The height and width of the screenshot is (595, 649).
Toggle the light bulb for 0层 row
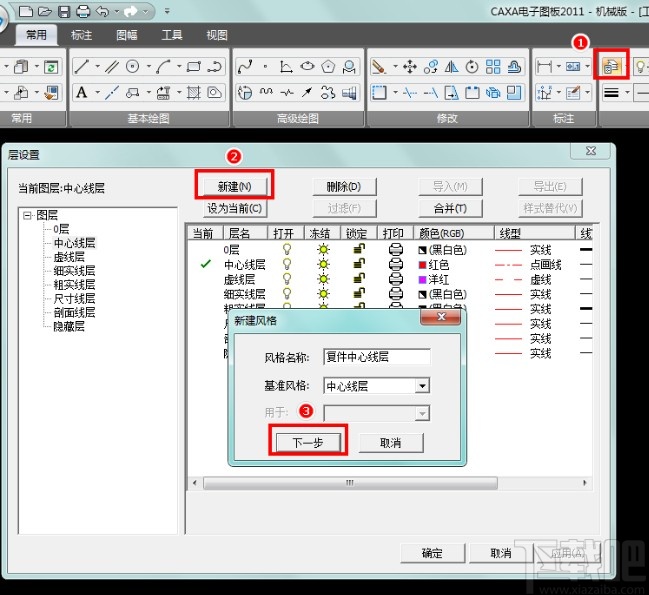[287, 249]
